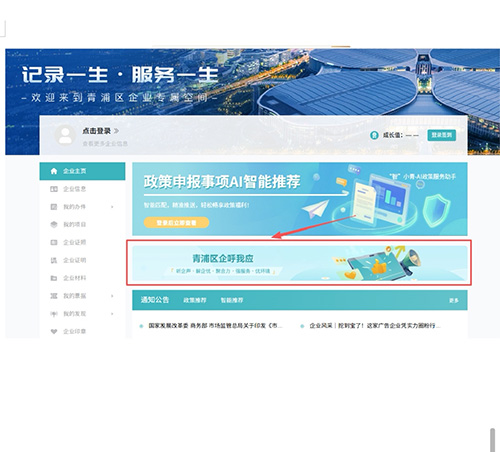
Task: Open 企业证明 in the sidebar
Action: 75,260
